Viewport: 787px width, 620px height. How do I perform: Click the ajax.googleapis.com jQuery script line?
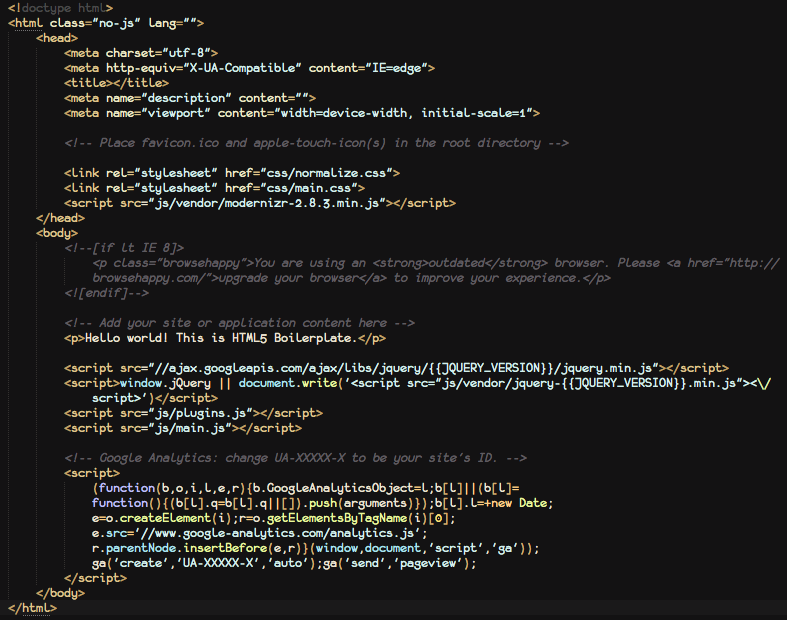pos(397,368)
